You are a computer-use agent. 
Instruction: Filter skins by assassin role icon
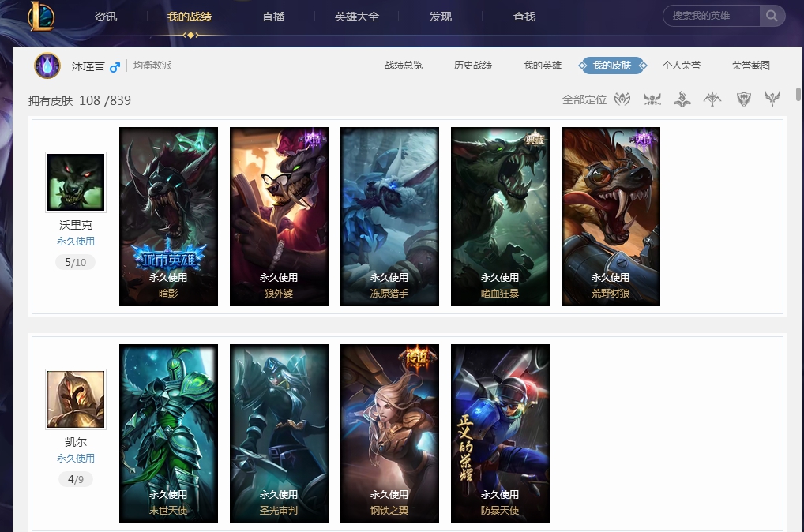pyautogui.click(x=622, y=99)
